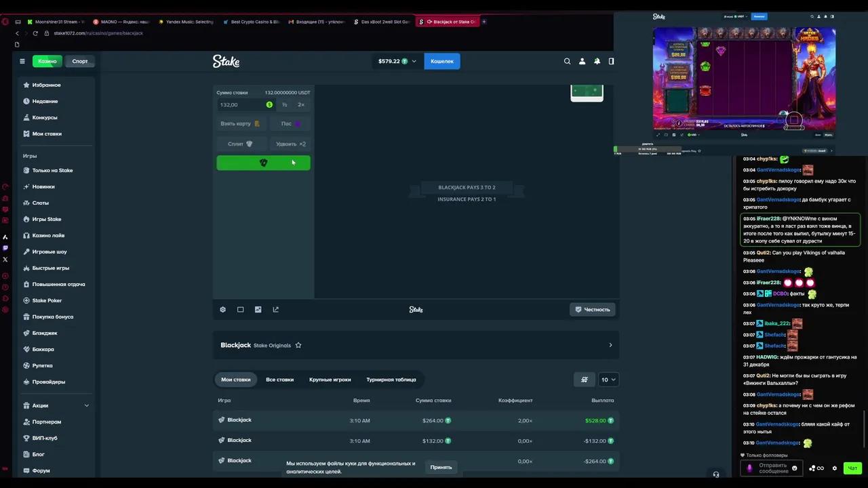Click the bet list filter icon button
The image size is (868, 488).
tap(584, 380)
